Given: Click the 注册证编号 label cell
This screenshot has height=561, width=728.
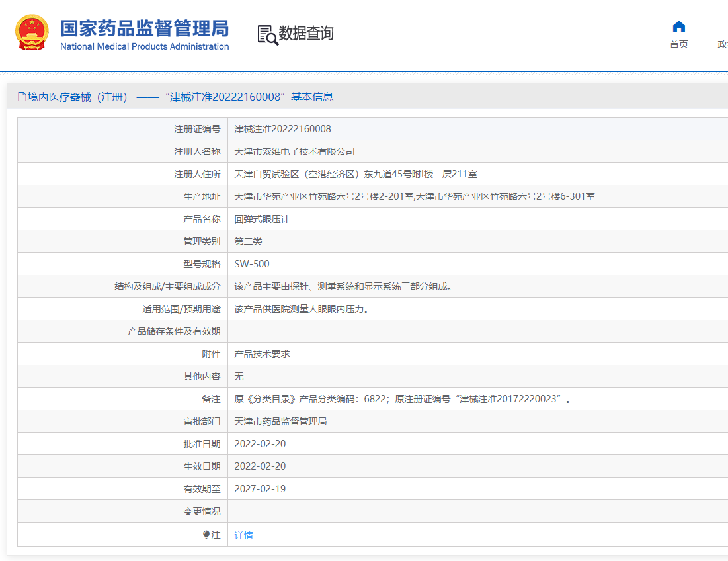Looking at the screenshot, I should [x=122, y=129].
